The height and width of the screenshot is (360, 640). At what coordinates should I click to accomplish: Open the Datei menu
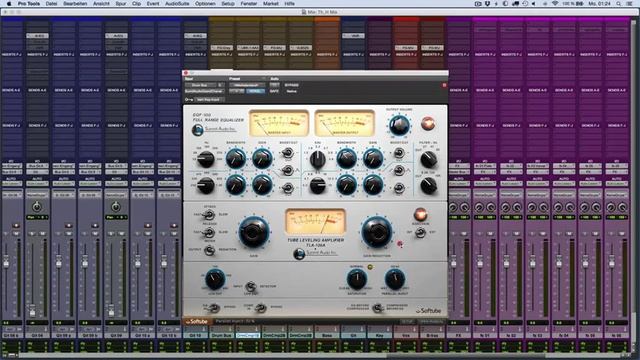tap(51, 4)
